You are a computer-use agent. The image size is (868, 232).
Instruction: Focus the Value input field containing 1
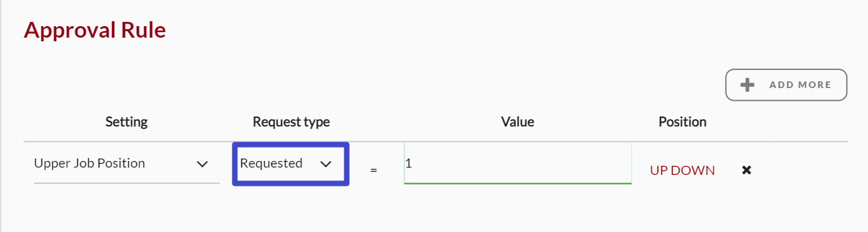click(518, 163)
